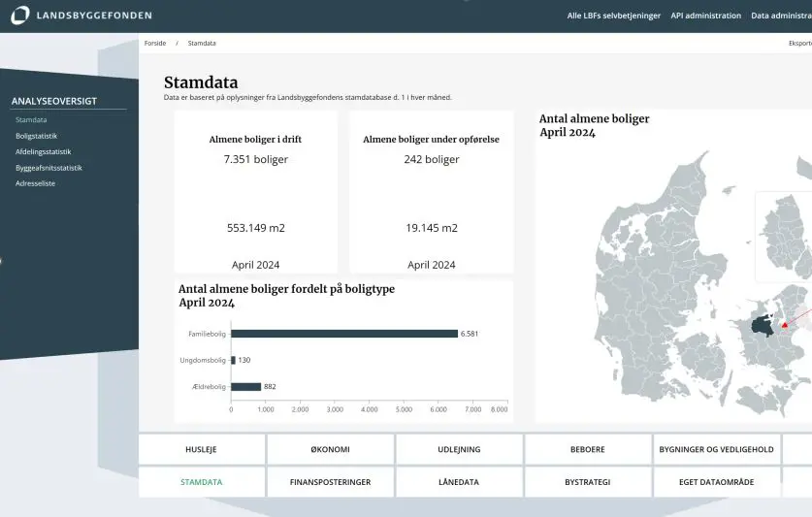Viewport: 812px width, 517px height.
Task: Open Boligstatistik in the sidebar
Action: (36, 136)
